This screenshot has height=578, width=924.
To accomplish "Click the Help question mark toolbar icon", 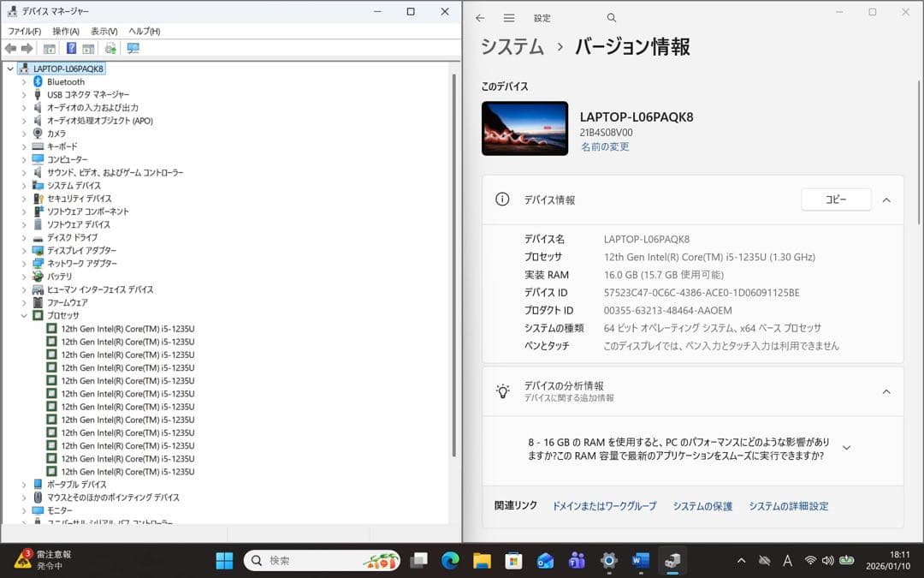I will (72, 49).
